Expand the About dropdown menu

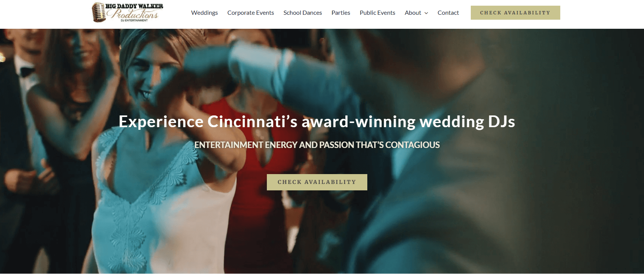(x=416, y=12)
